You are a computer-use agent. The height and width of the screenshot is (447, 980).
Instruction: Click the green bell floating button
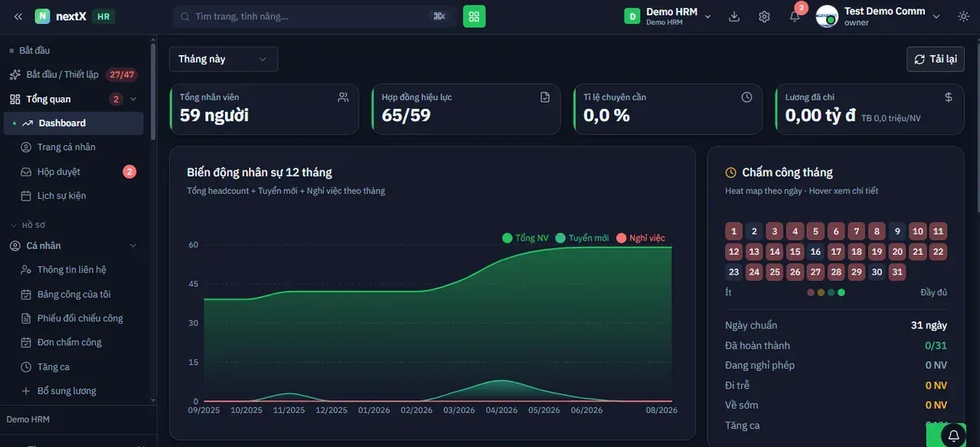point(953,436)
